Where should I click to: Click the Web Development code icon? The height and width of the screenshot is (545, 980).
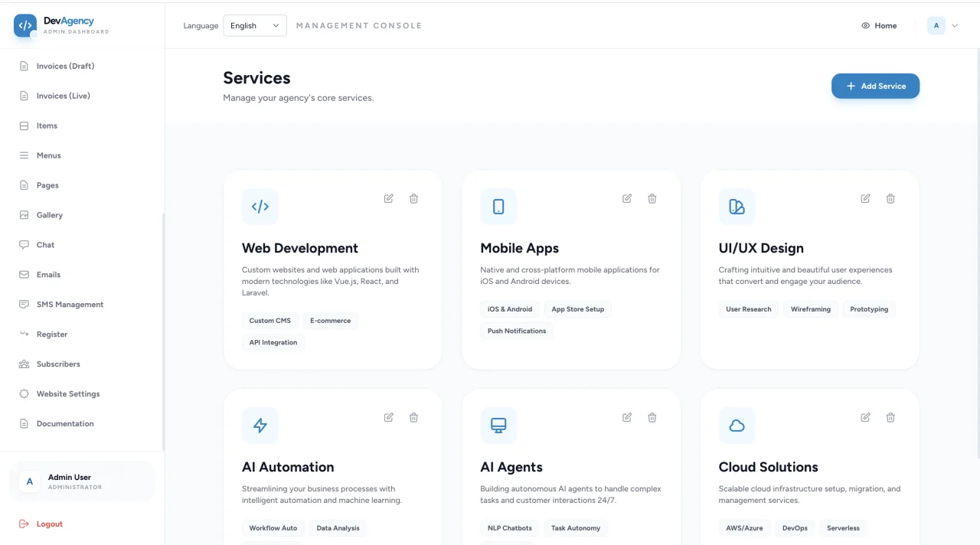[x=260, y=207]
